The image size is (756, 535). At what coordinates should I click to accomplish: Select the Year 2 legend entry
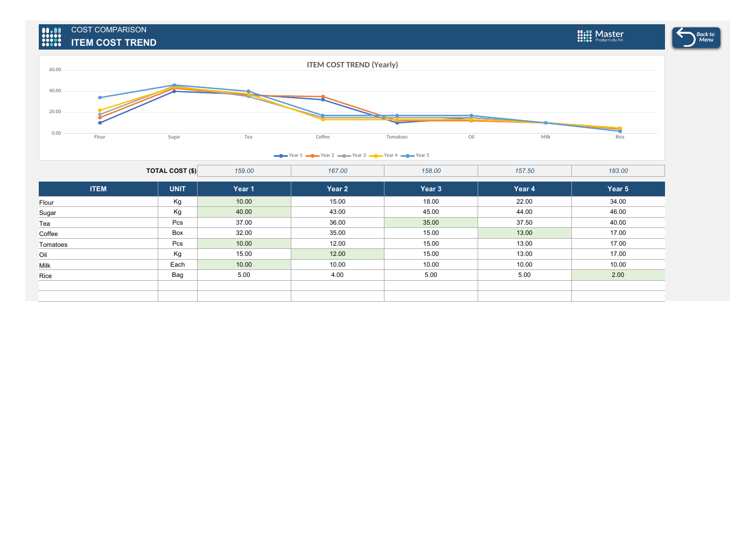pyautogui.click(x=320, y=156)
